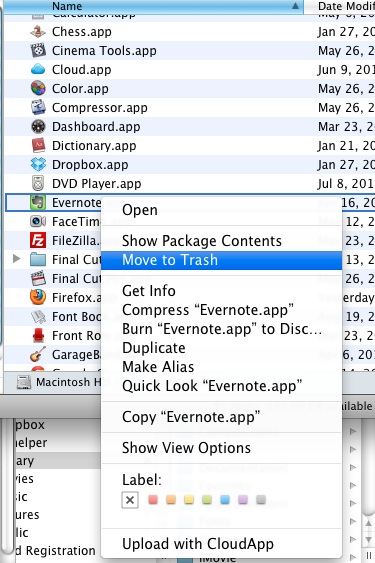Select the Cloud.app file name

pyautogui.click(x=82, y=70)
